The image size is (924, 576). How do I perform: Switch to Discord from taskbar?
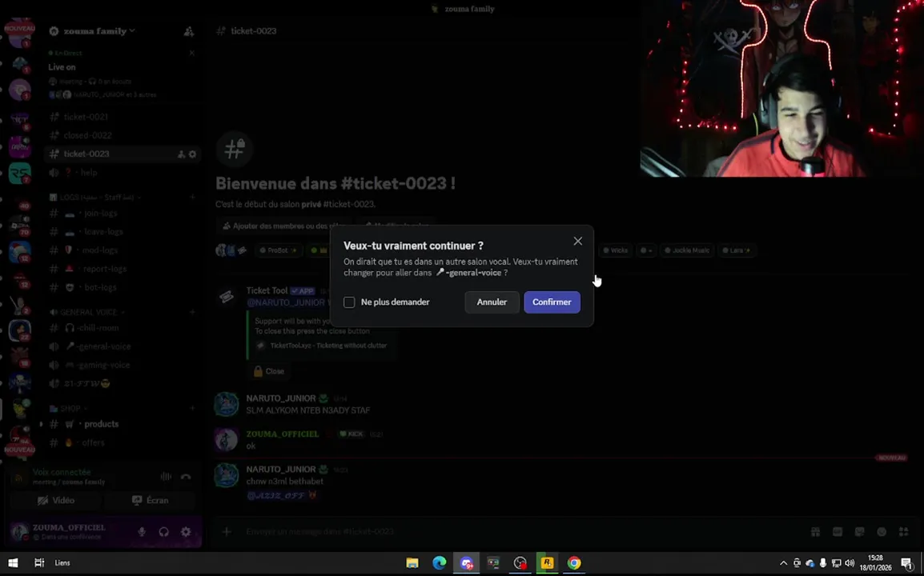467,563
